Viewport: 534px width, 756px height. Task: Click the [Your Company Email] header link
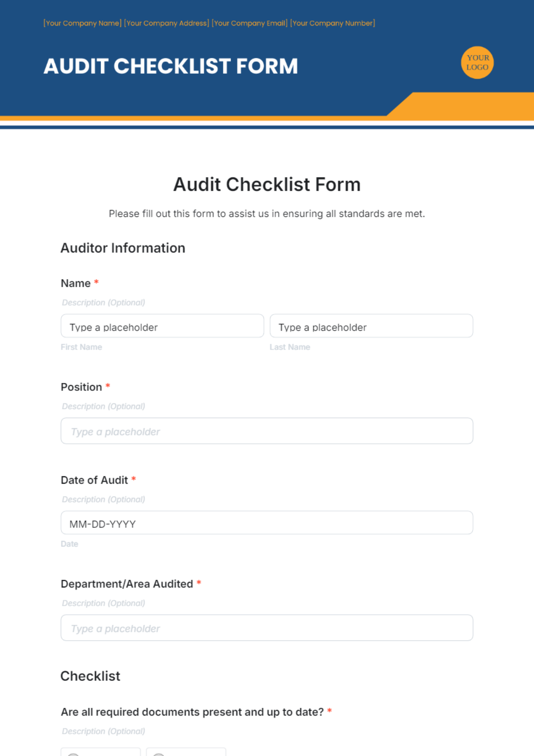coord(249,23)
